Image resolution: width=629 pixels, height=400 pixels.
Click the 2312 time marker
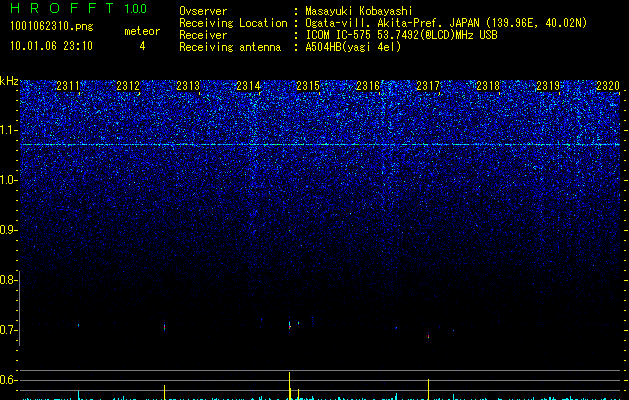pyautogui.click(x=128, y=85)
